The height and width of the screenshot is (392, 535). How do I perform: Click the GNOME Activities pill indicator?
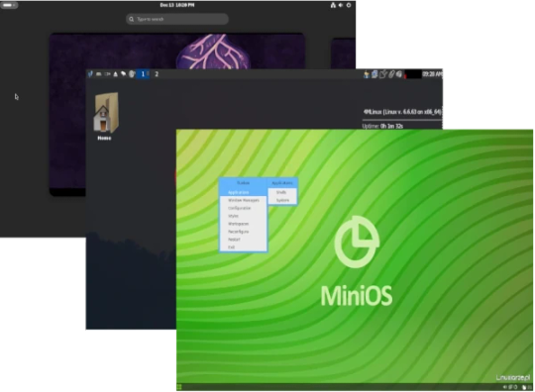[9, 5]
